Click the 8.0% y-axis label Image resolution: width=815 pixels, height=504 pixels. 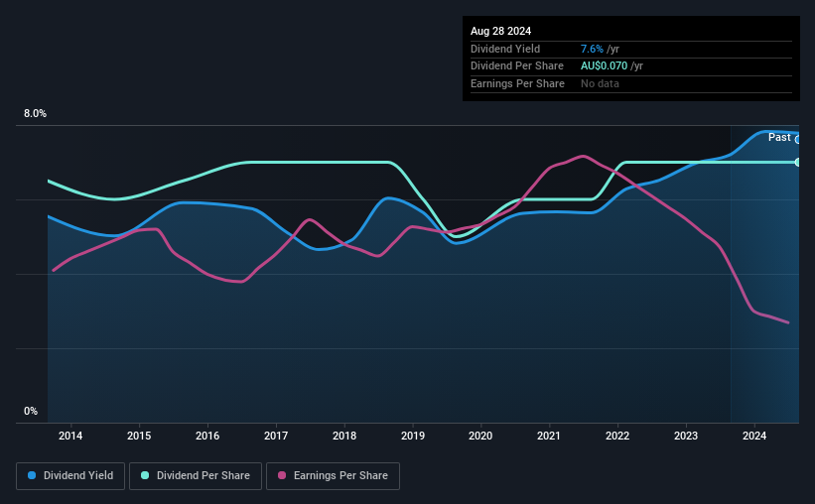[35, 114]
